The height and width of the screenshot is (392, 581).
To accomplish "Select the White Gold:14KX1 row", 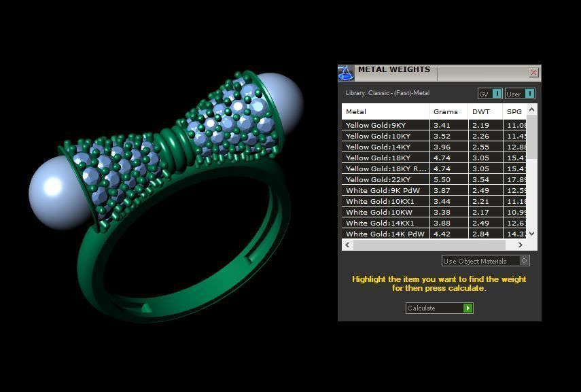I will point(434,223).
